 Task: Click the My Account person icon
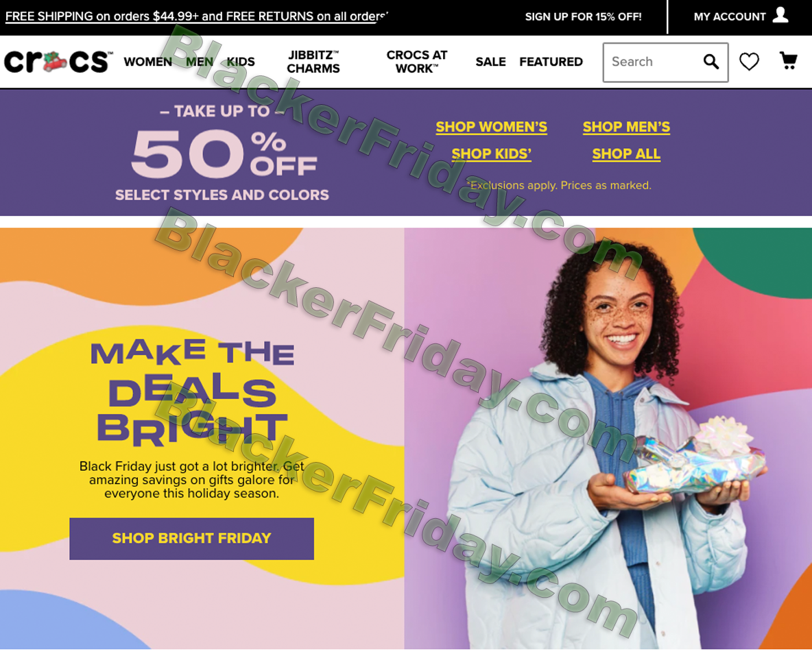point(780,15)
